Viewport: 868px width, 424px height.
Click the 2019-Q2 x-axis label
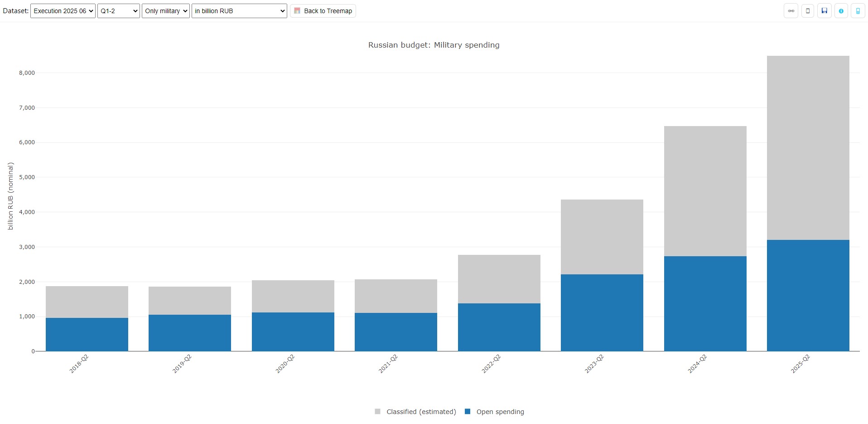pos(182,364)
